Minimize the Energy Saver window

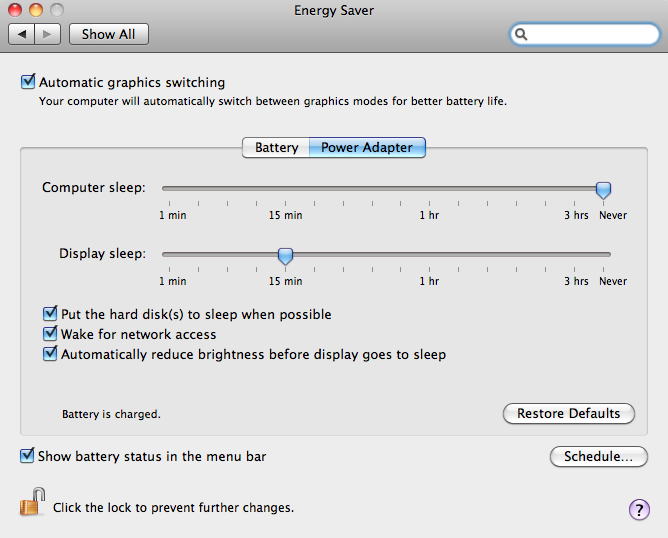[36, 9]
